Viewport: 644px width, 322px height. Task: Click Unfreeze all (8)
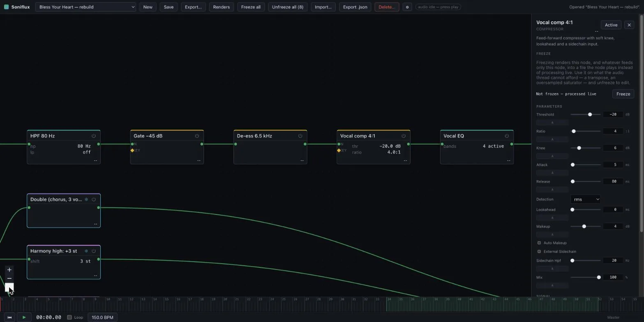click(288, 7)
